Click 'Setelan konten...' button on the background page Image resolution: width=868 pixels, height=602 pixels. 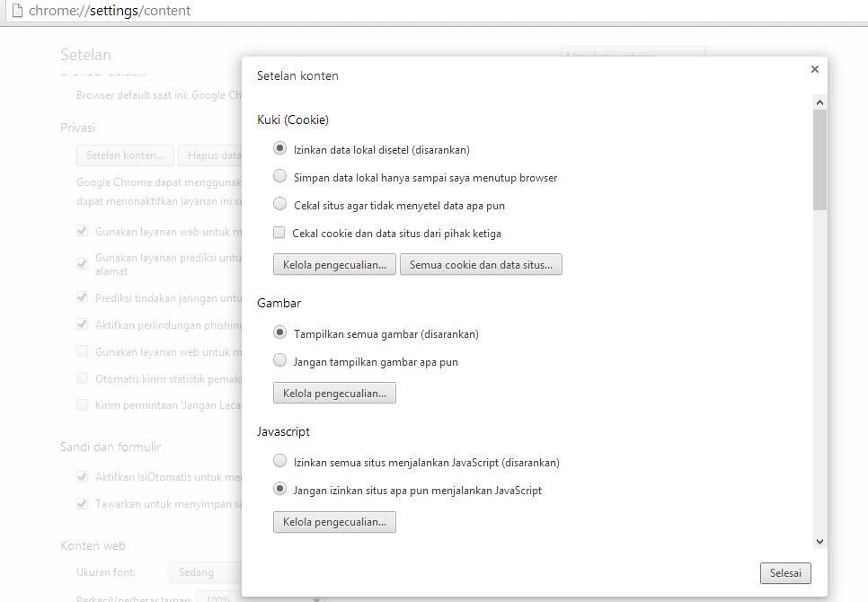(125, 155)
